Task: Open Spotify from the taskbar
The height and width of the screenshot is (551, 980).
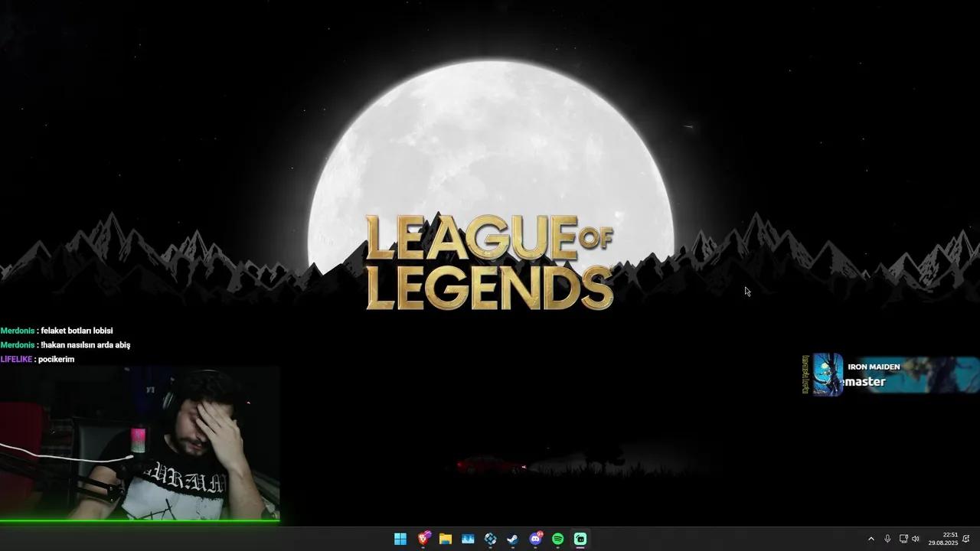Action: (x=558, y=539)
